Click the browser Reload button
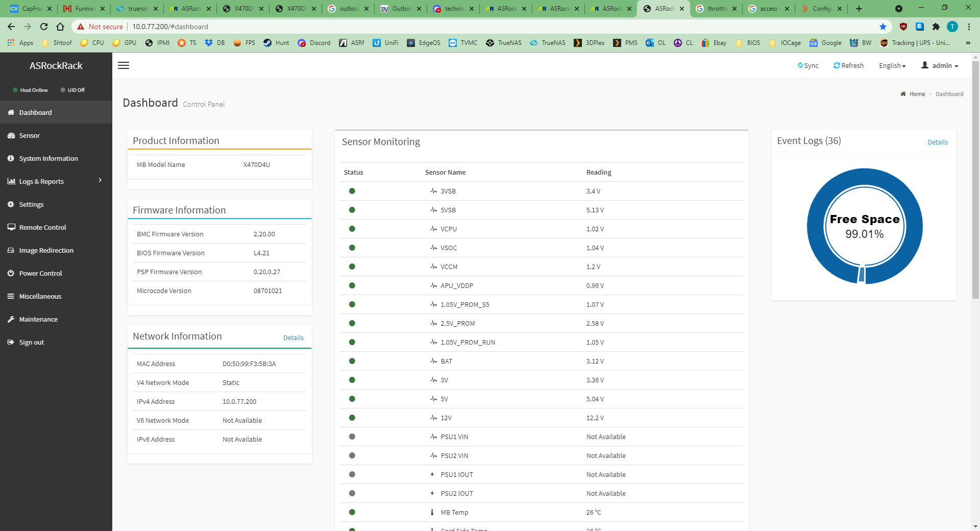Viewport: 980px width, 531px height. point(44,27)
